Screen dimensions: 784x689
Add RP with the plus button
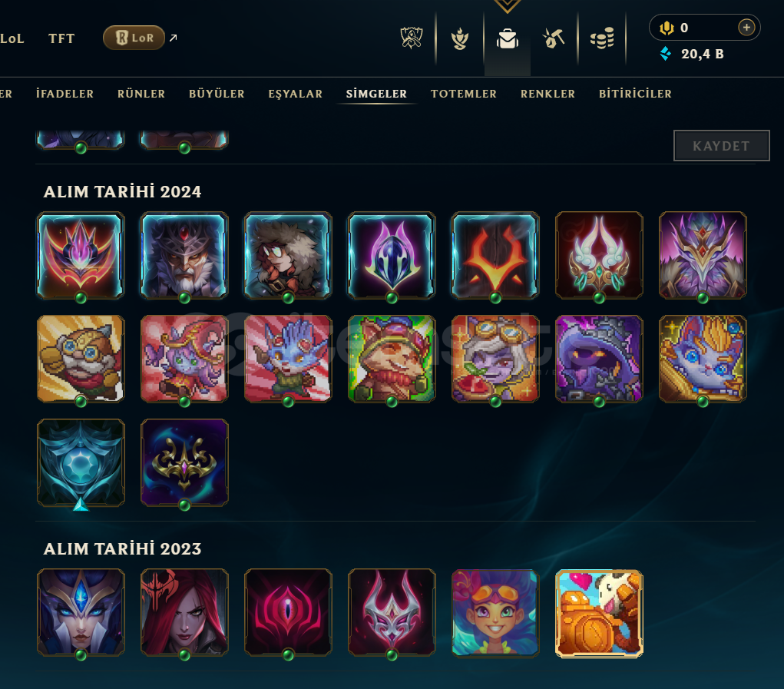click(x=746, y=28)
